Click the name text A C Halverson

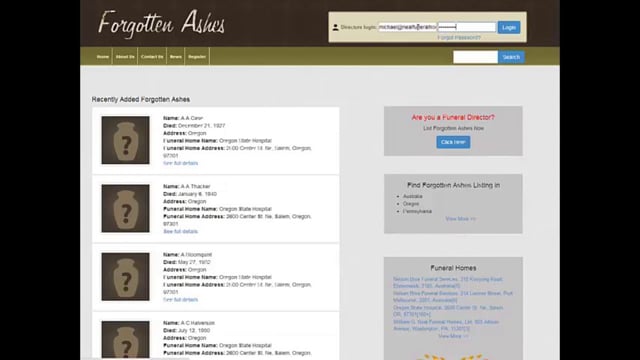(x=198, y=323)
